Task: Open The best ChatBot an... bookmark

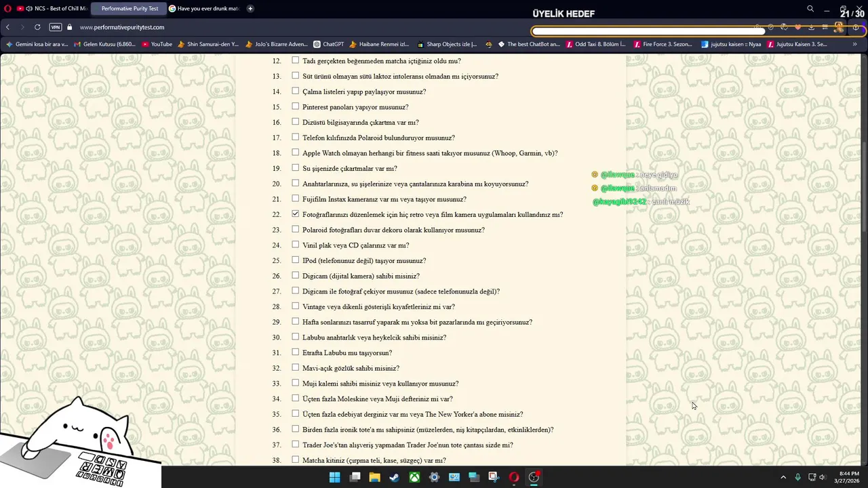Action: pos(528,44)
